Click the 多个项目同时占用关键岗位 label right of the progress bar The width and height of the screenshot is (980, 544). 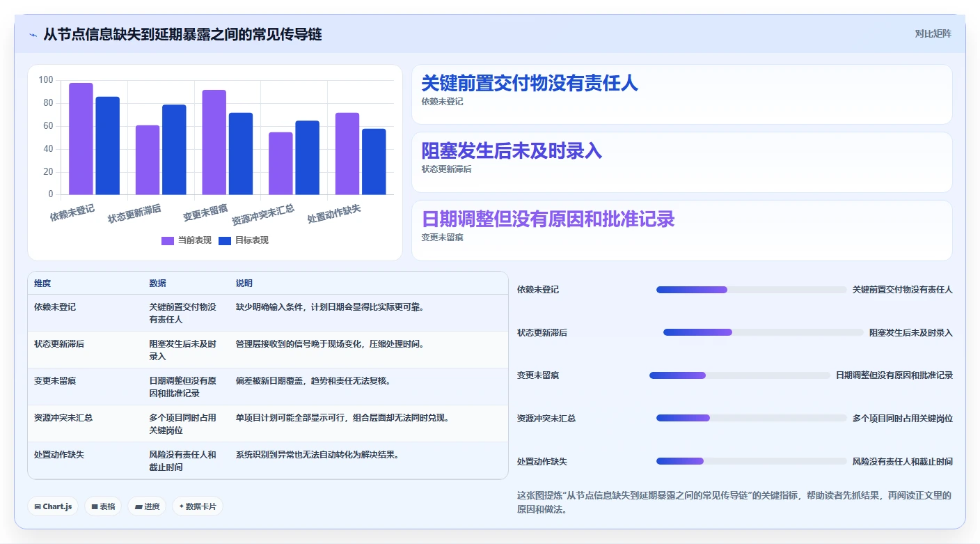point(902,419)
